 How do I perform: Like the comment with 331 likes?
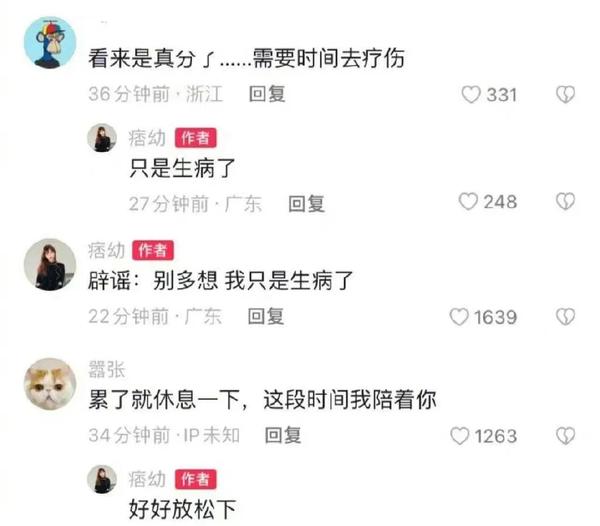pos(471,94)
